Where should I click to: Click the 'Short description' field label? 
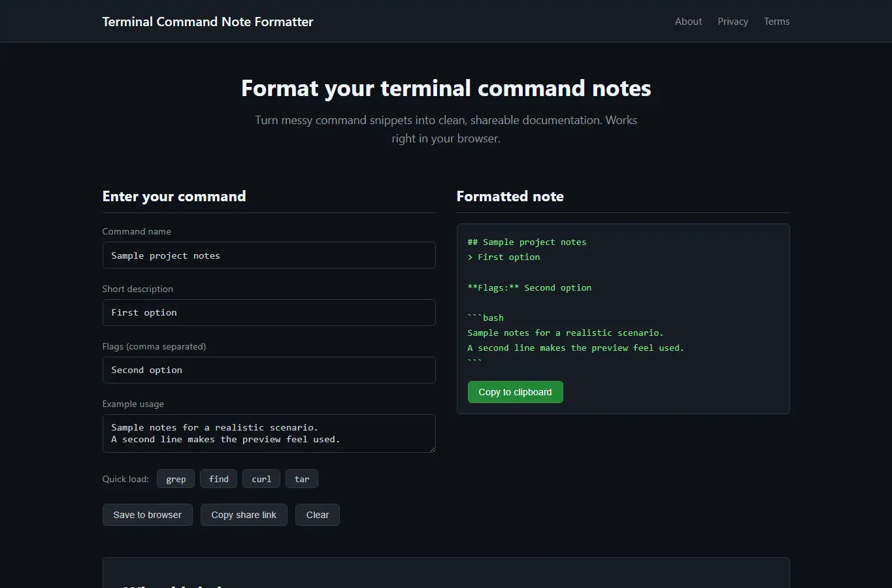pyautogui.click(x=138, y=289)
